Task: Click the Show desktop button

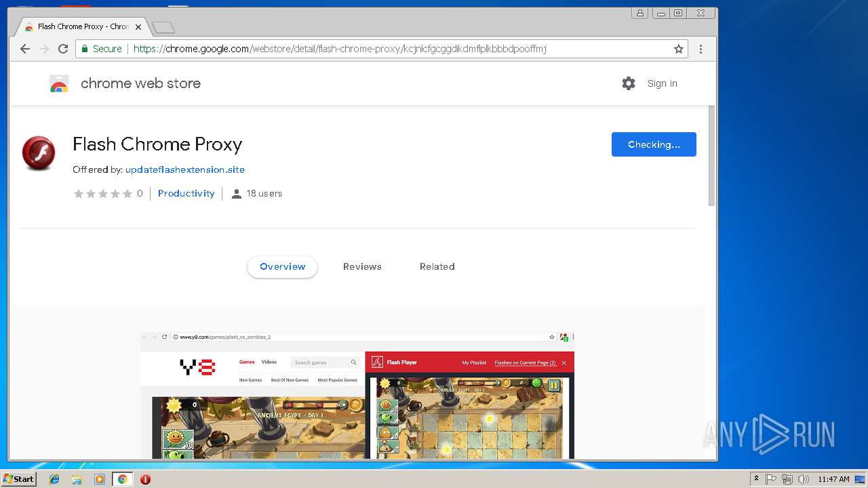Action: pos(860,479)
